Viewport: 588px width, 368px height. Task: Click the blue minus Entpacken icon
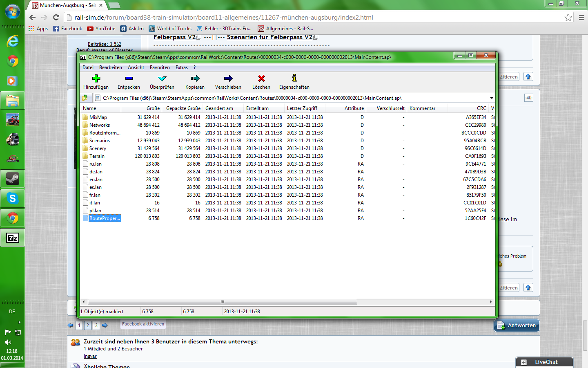click(129, 78)
